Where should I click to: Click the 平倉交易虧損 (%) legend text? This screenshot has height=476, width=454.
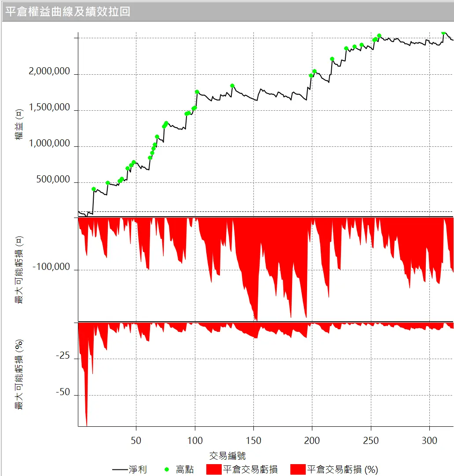pyautogui.click(x=342, y=469)
